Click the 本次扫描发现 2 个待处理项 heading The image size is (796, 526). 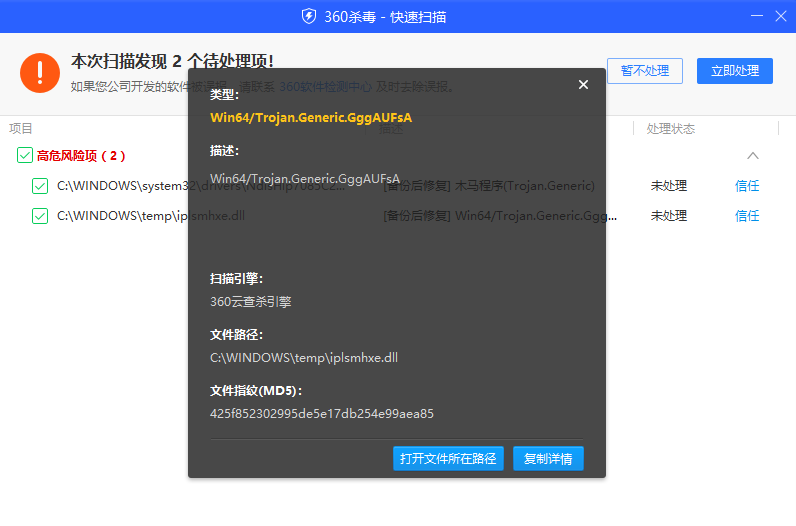tap(173, 61)
